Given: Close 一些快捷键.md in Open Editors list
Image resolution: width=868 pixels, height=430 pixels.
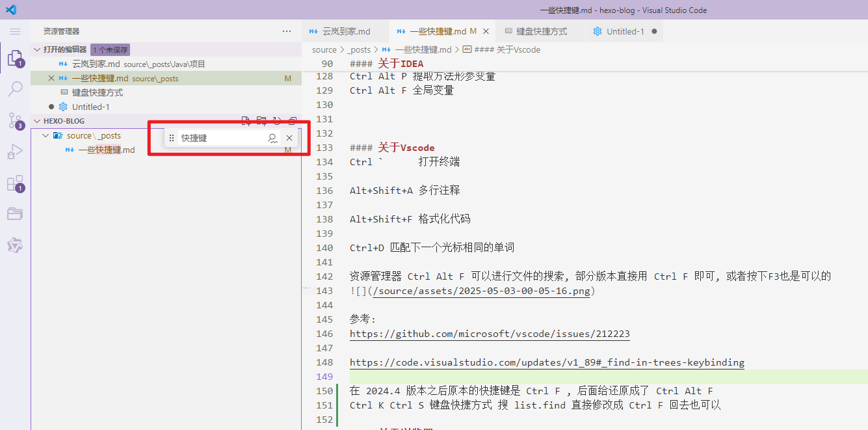Looking at the screenshot, I should tap(51, 78).
